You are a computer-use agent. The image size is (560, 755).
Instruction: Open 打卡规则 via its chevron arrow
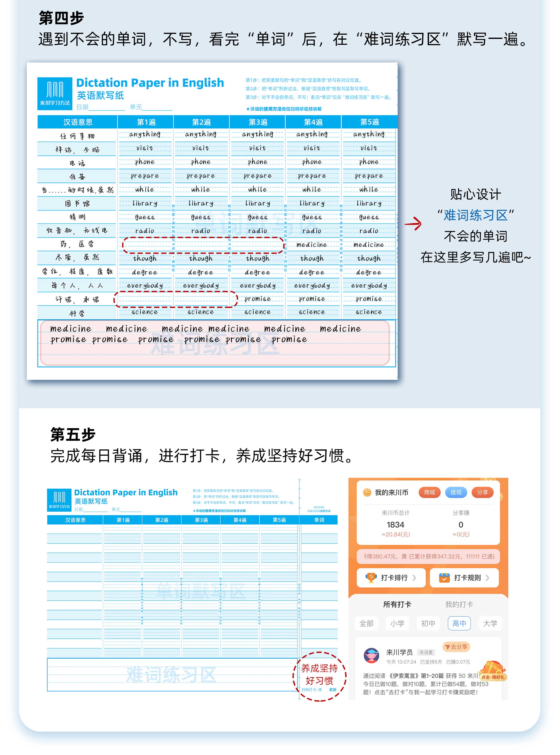pos(487,578)
